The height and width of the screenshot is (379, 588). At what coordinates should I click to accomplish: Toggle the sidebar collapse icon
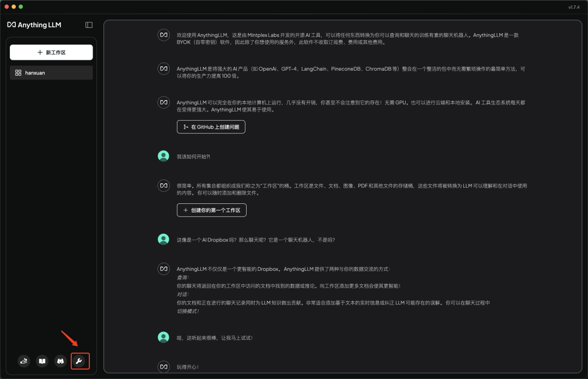coord(89,24)
